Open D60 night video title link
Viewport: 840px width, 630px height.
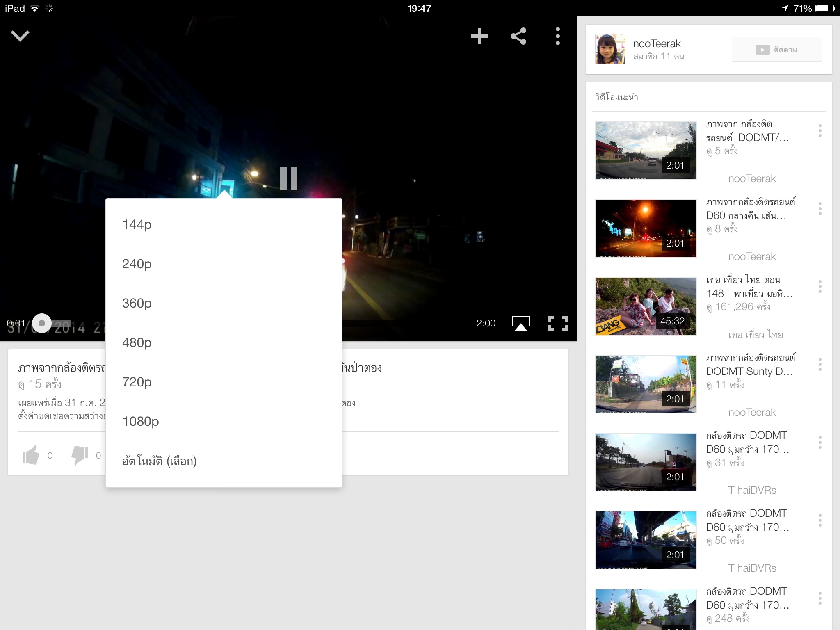pos(750,208)
